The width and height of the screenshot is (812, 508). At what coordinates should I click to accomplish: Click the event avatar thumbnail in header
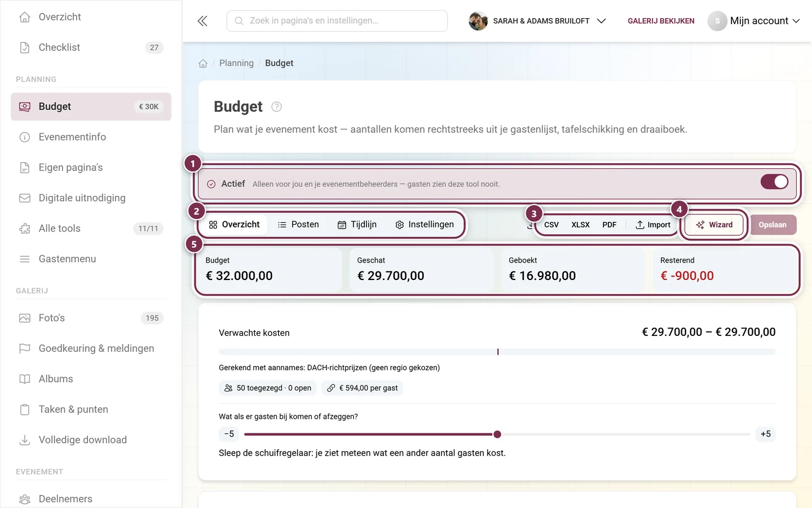[x=478, y=21]
